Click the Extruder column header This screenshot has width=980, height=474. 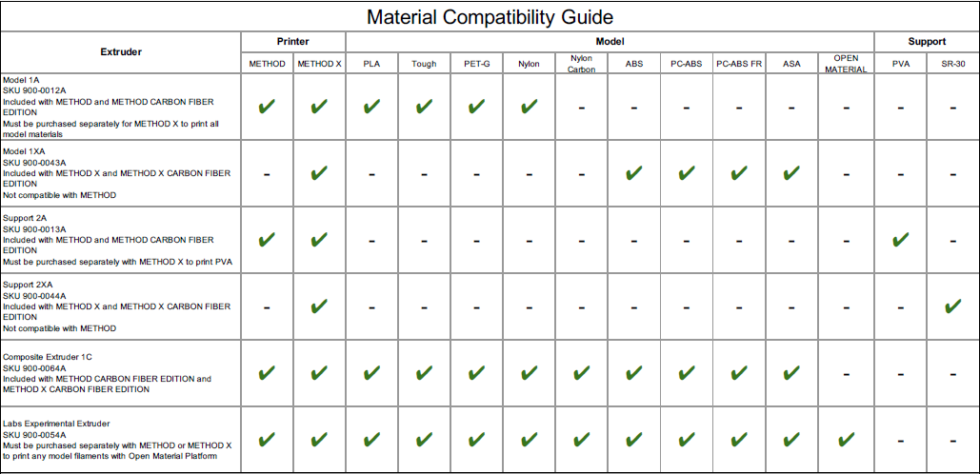(121, 52)
